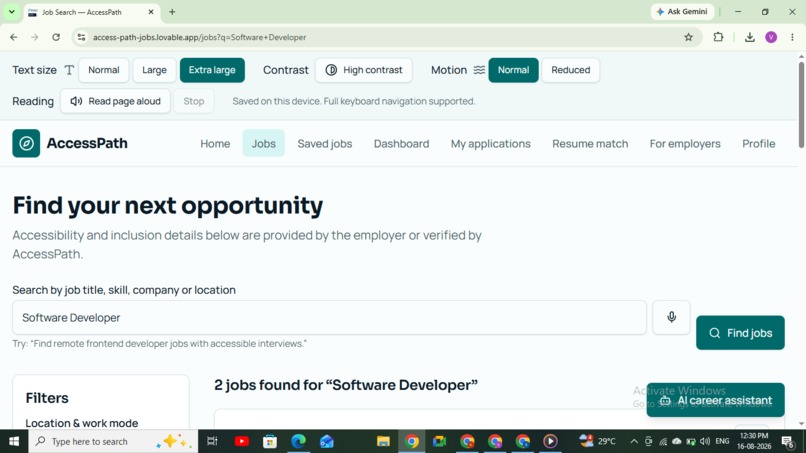This screenshot has width=806, height=453.
Task: Go back with the browser back arrow
Action: [x=14, y=37]
